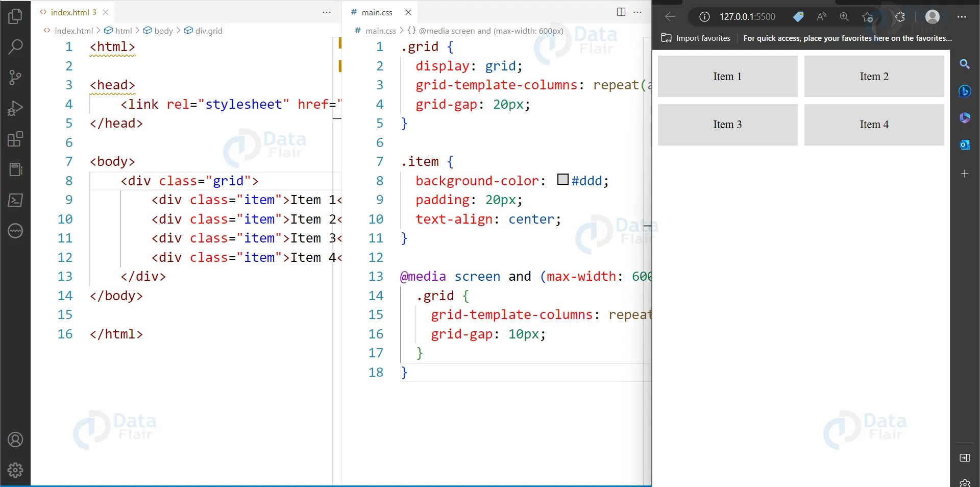View site information for 127.0.0.1:5500
Image resolution: width=980 pixels, height=487 pixels.
pos(704,17)
